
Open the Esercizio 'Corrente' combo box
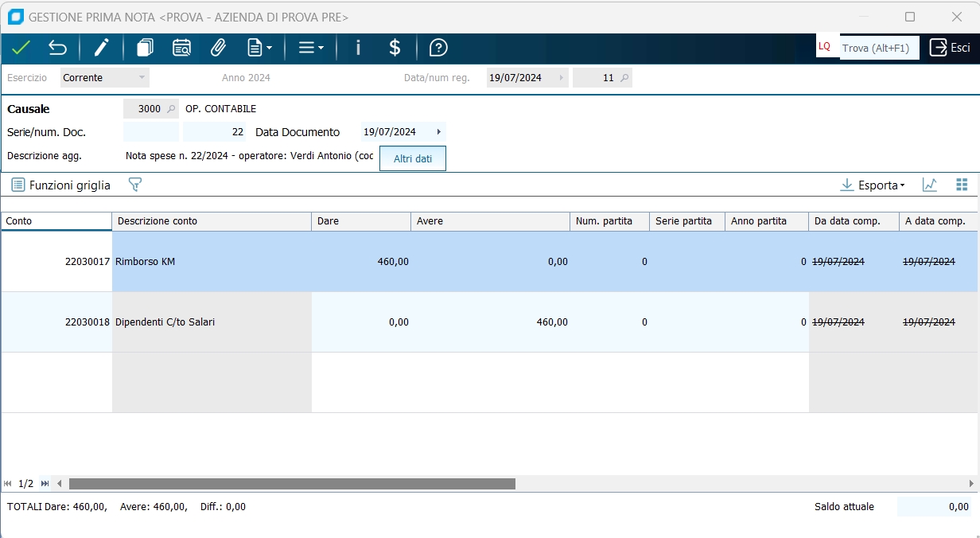click(x=104, y=78)
